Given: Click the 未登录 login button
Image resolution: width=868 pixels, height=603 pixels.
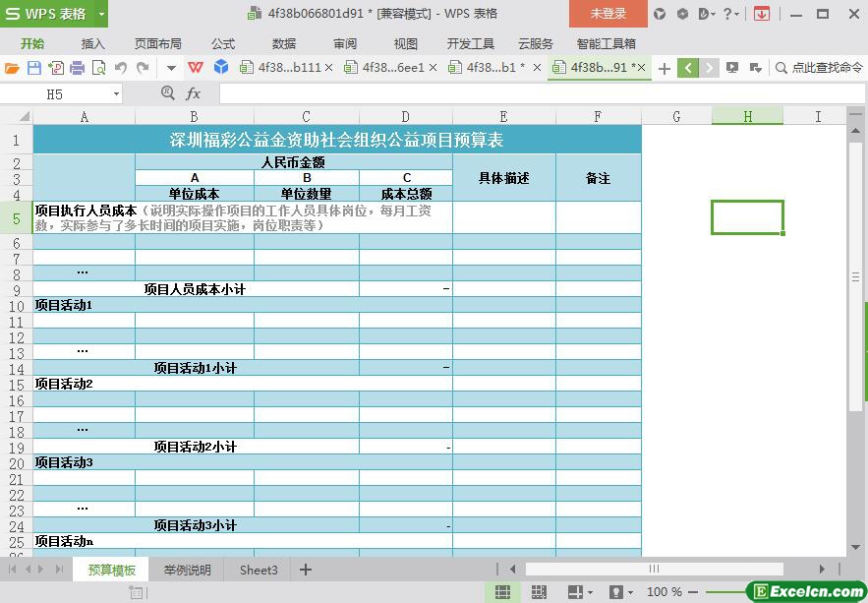Looking at the screenshot, I should 608,14.
